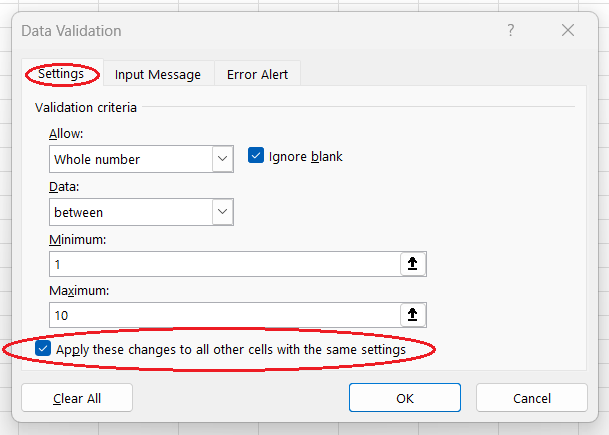Collapse dialog using Minimum range selector icon

(x=411, y=263)
